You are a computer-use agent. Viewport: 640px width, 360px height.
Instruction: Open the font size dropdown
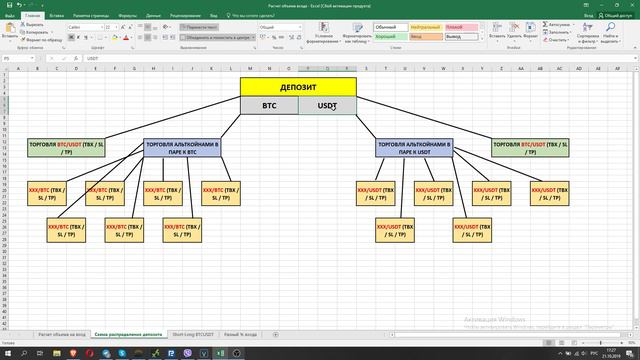pyautogui.click(x=116, y=27)
